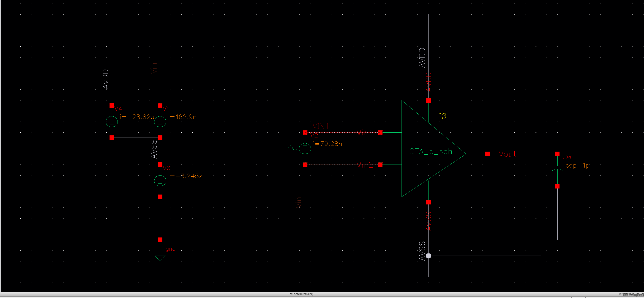
Task: Click the i=-3.245z current annotation
Action: 185,176
